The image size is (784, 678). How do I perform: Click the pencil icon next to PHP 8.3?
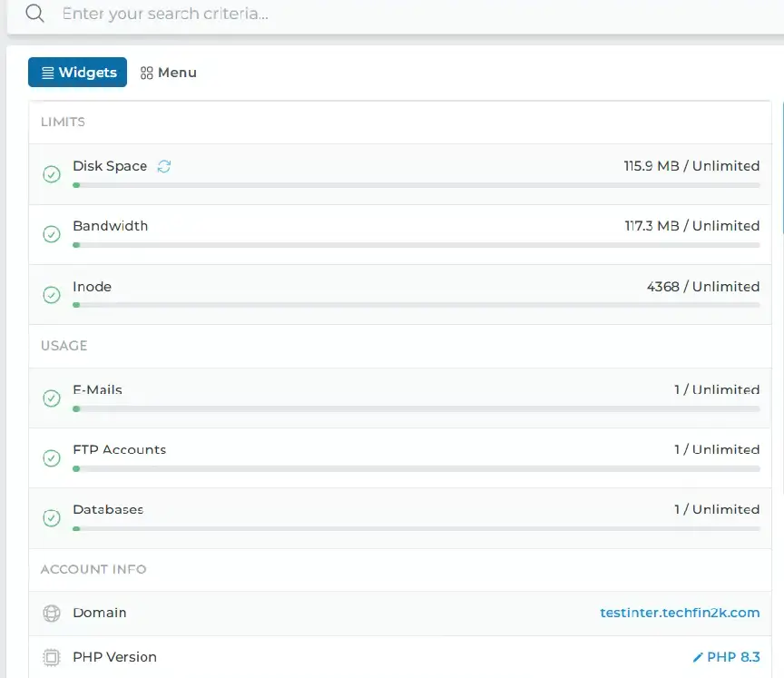pyautogui.click(x=698, y=657)
